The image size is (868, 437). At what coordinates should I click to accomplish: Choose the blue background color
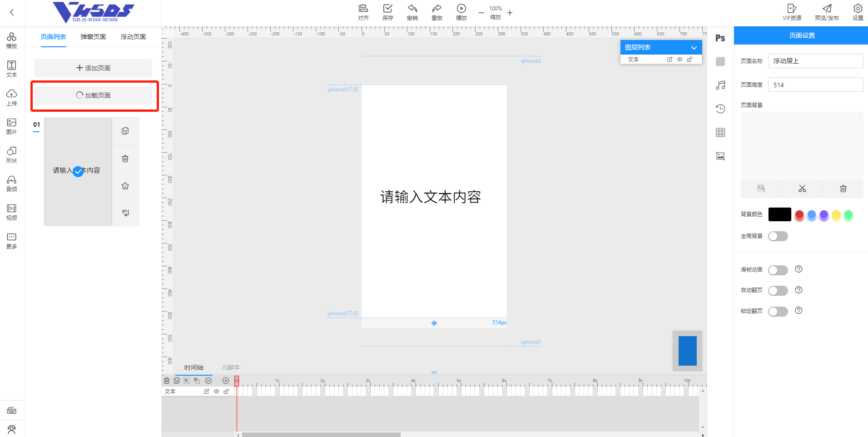click(x=812, y=215)
